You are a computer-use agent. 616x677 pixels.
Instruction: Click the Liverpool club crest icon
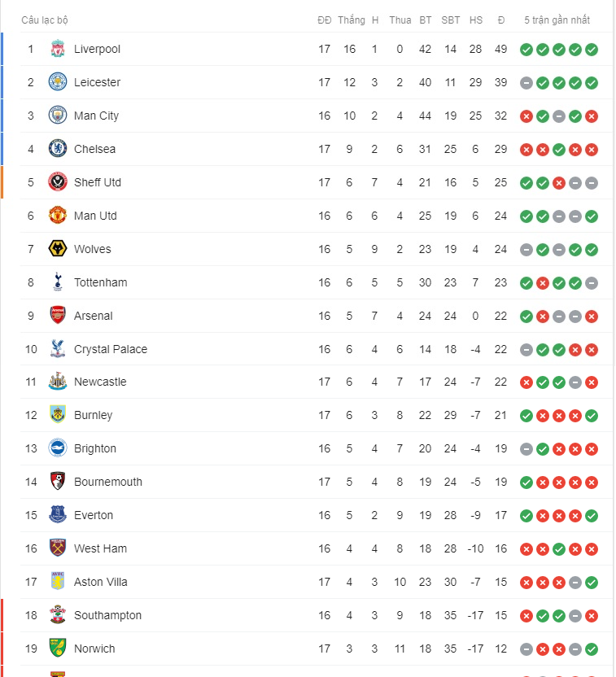point(58,49)
